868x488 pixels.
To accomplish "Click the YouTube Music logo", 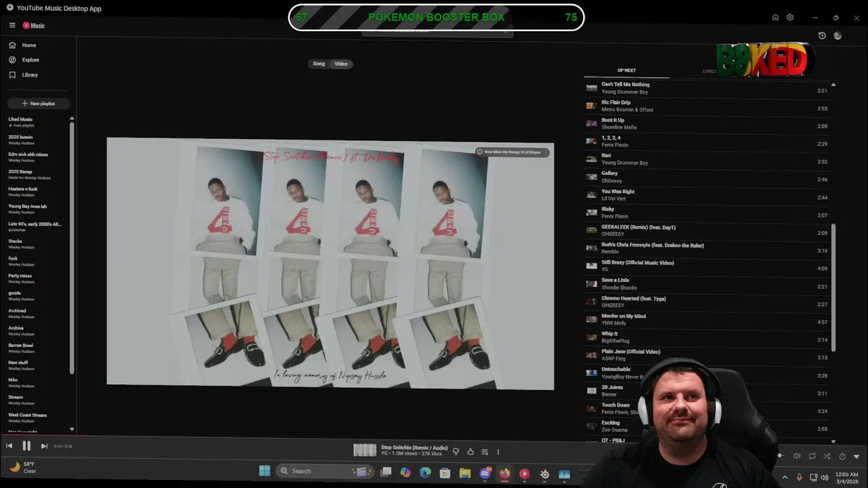I will click(x=34, y=26).
